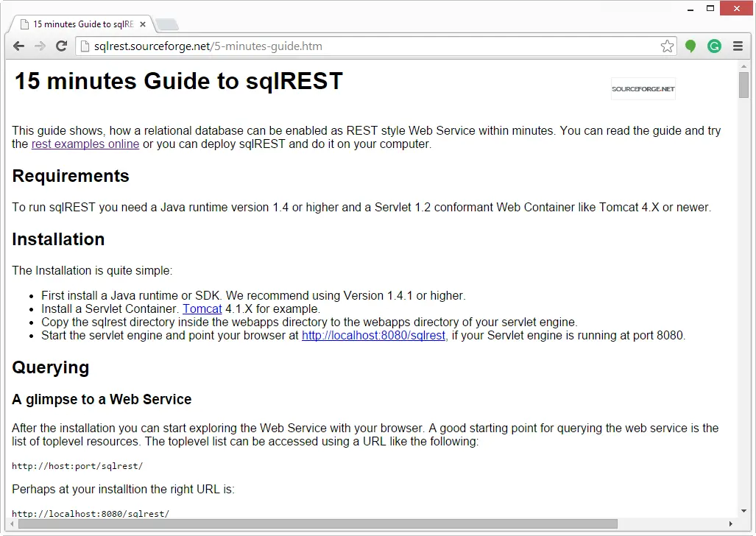This screenshot has height=536, width=756.
Task: Click the SourceForge.net logo
Action: 643,89
